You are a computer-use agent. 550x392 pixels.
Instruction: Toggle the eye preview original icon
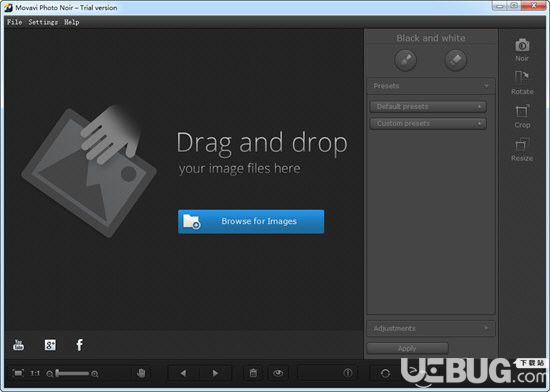tap(279, 373)
